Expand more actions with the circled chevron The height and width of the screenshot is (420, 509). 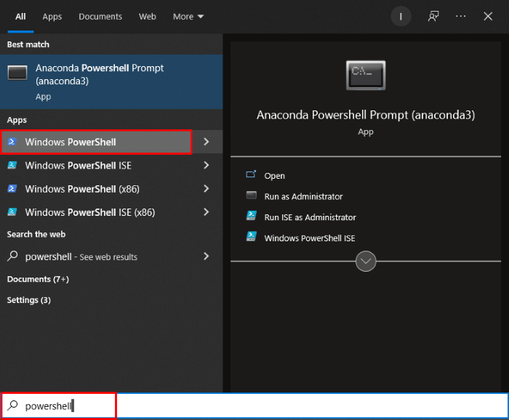(x=366, y=261)
